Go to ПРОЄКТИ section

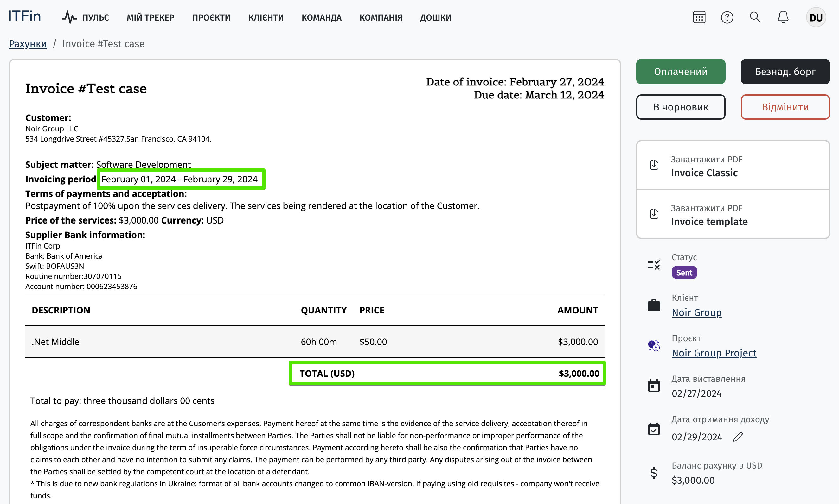point(211,17)
